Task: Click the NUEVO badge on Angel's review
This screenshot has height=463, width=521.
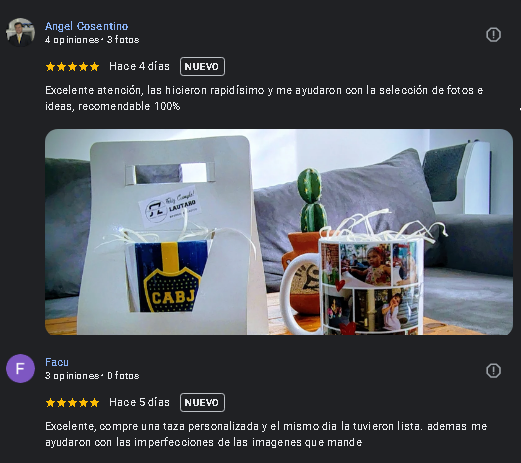Action: tap(202, 67)
